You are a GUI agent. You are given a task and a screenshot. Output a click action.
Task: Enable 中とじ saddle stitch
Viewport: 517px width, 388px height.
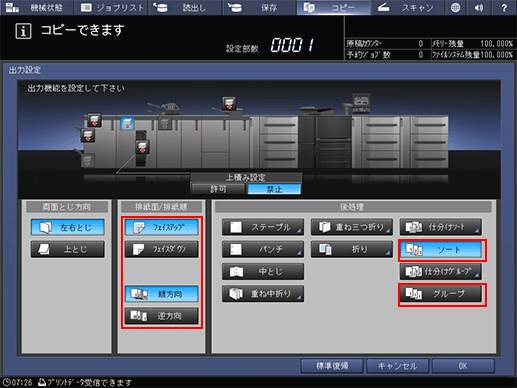click(263, 272)
